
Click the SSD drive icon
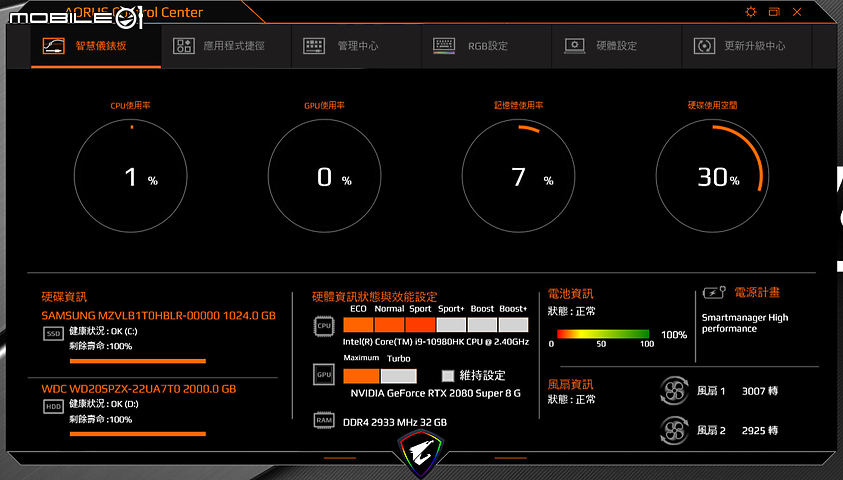tap(53, 334)
